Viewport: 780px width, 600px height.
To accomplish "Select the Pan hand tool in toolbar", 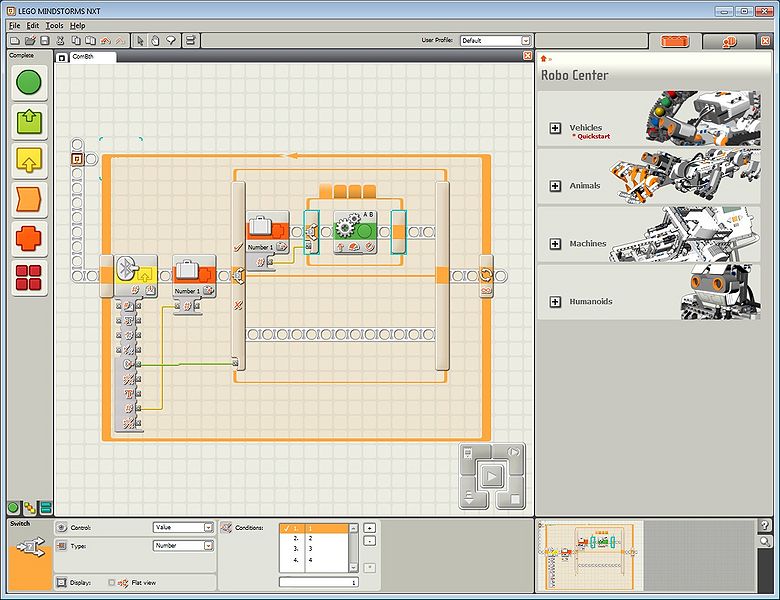I will pos(156,41).
